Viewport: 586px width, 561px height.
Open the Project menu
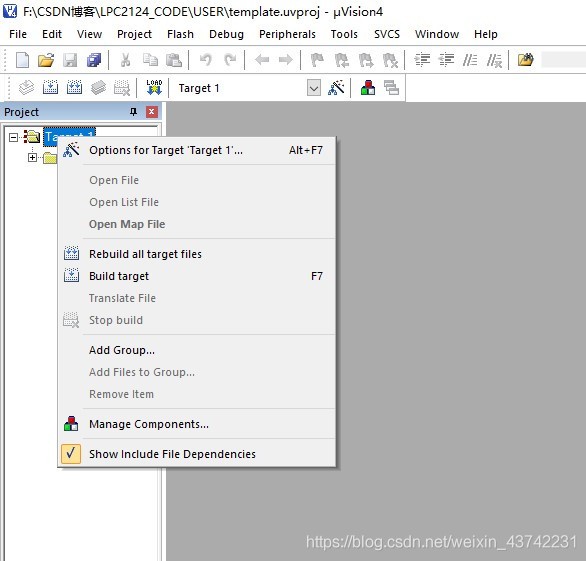click(x=134, y=34)
